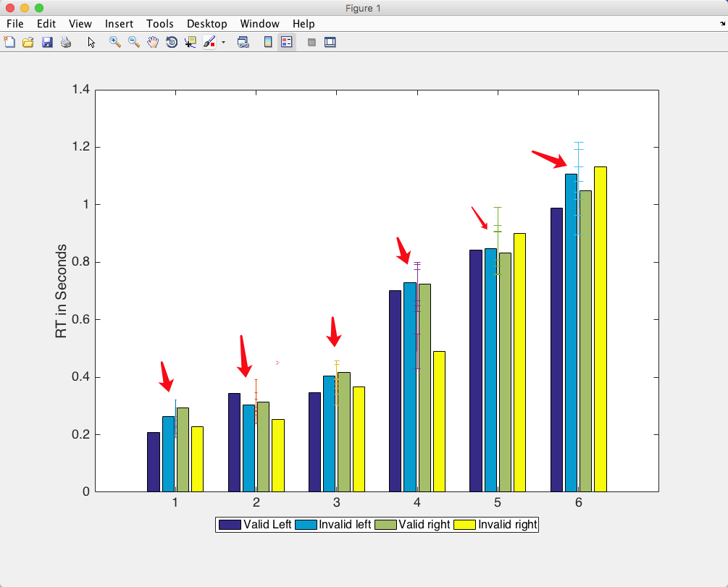Viewport: 728px width, 587px height.
Task: Click the New Figure icon
Action: tap(9, 42)
